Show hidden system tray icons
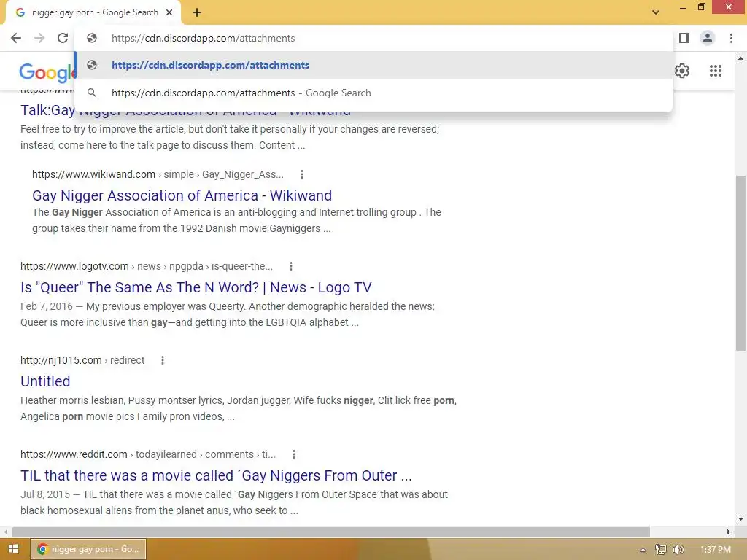 (643, 550)
